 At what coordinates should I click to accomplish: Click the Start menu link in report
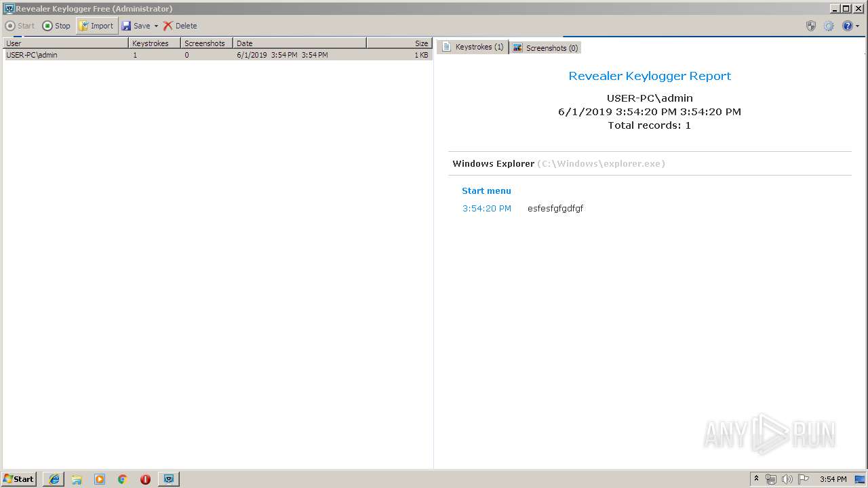(486, 190)
